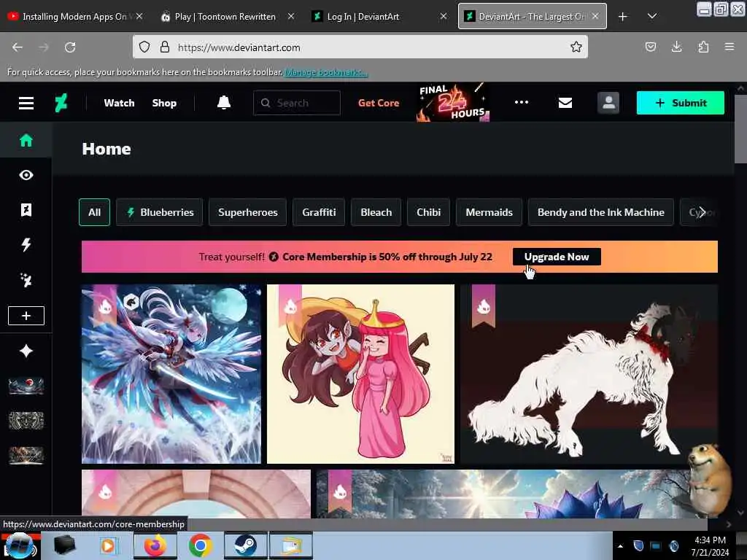Open the Shop menu item
Image resolution: width=747 pixels, height=560 pixels.
[164, 103]
